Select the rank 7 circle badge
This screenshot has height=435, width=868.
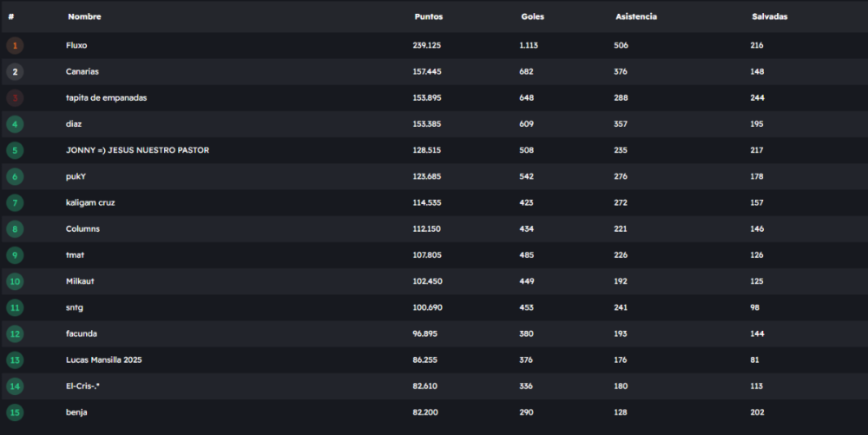pos(15,202)
